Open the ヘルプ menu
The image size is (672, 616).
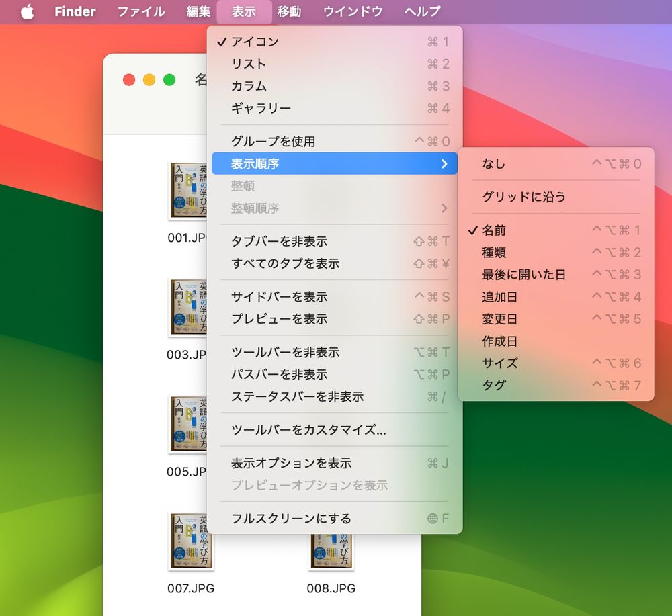pyautogui.click(x=422, y=11)
